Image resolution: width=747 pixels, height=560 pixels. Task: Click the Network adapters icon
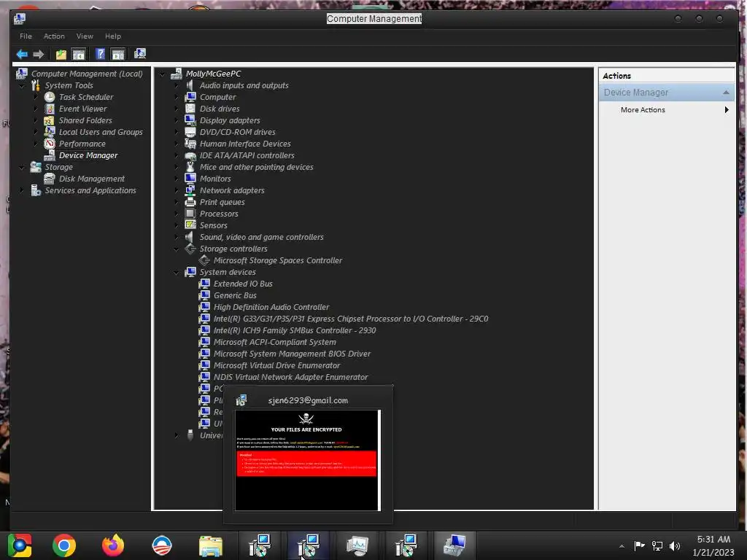point(190,190)
